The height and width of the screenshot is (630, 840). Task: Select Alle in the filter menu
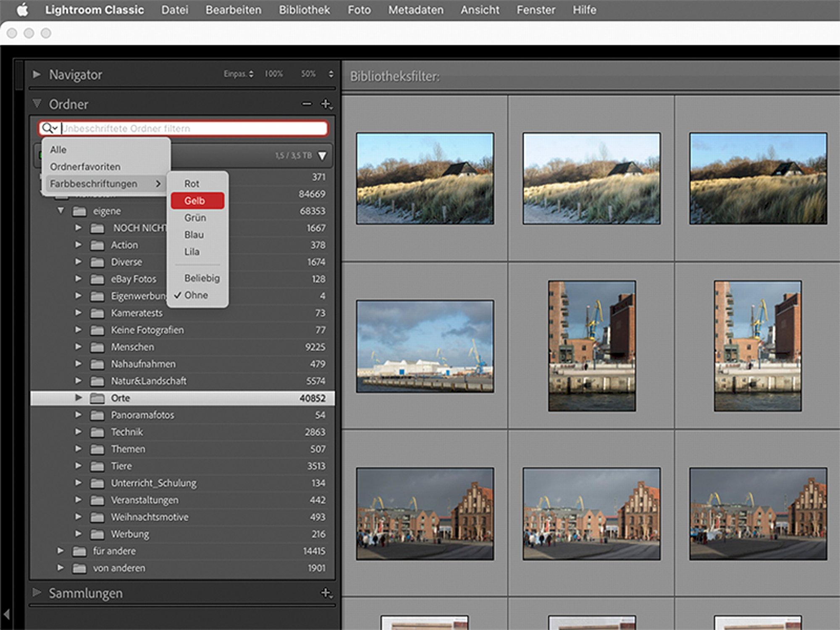(58, 150)
